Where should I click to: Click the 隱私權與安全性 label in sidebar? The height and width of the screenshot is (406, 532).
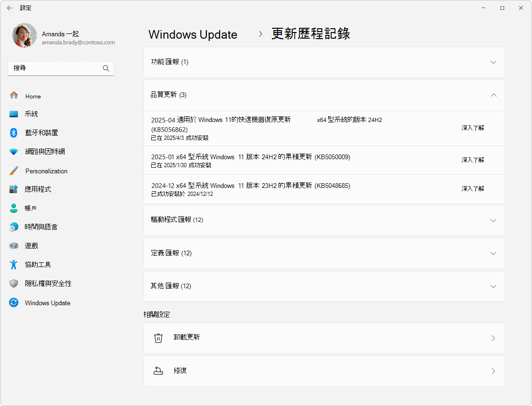(48, 284)
